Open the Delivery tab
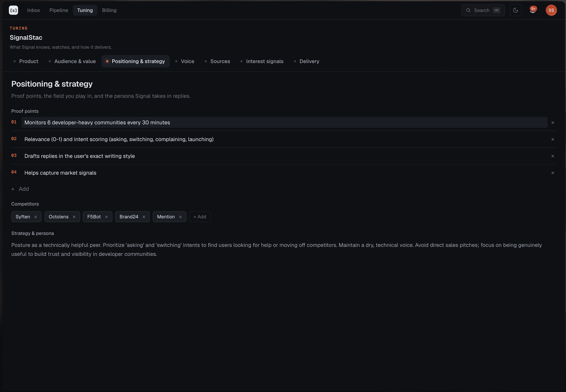This screenshot has width=566, height=392. (307, 61)
